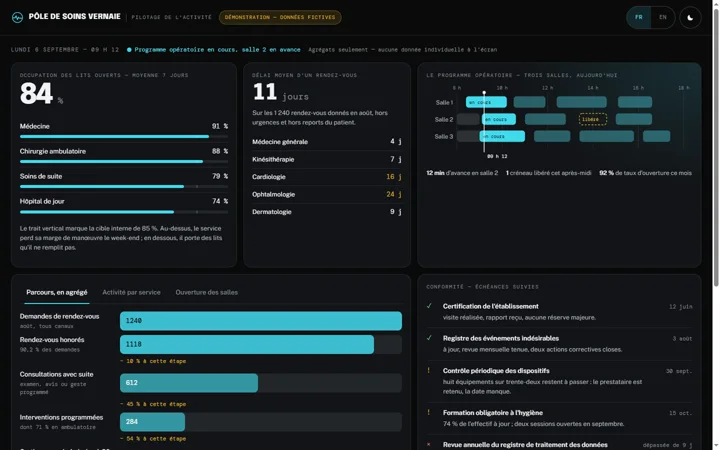Click the 12 min d'avance en salle 2 stat
Screen dimensions: 720x450
(x=462, y=173)
